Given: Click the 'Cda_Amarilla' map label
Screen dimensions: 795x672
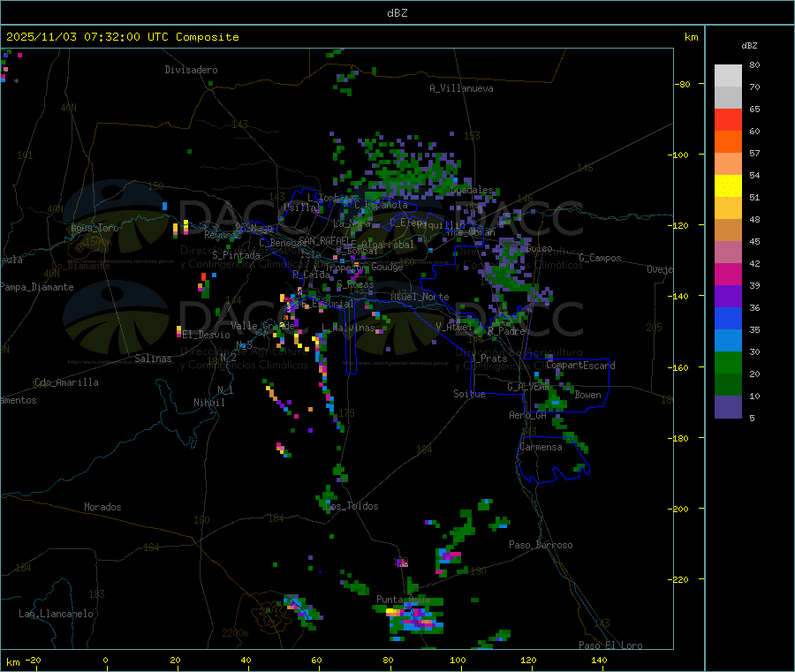Looking at the screenshot, I should tap(66, 382).
